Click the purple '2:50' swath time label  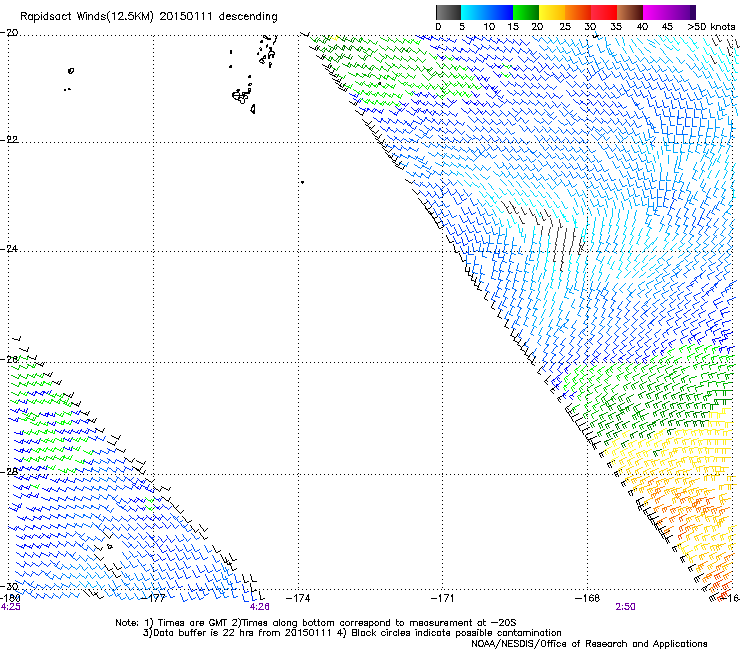tap(625, 607)
